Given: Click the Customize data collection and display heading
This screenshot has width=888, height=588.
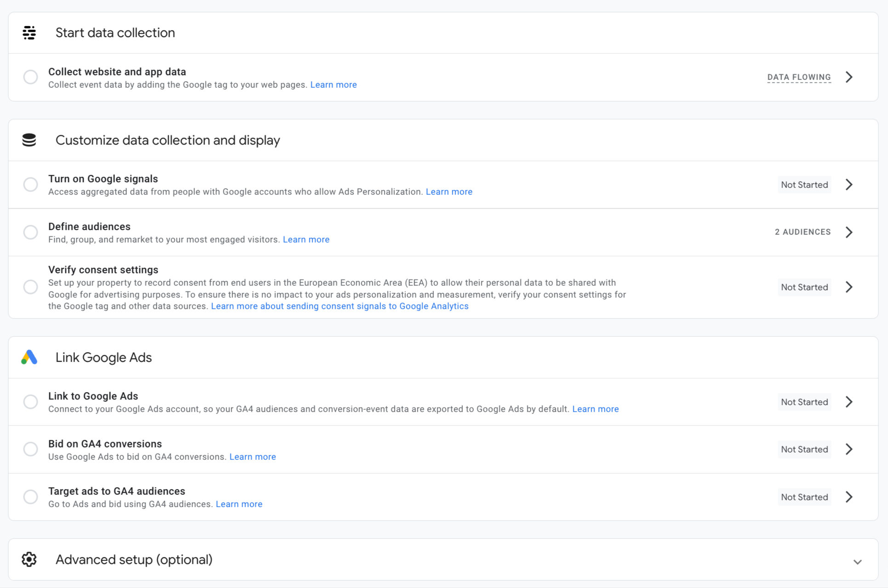Looking at the screenshot, I should pos(168,140).
